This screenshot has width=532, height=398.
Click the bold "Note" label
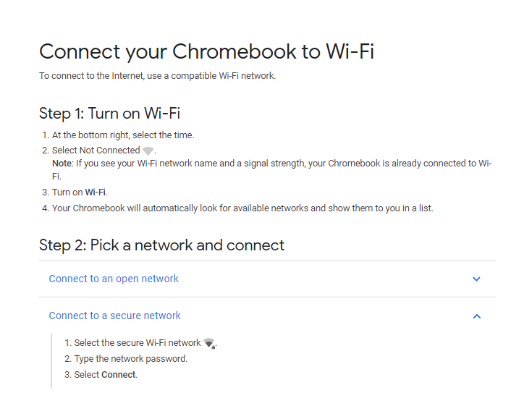[62, 164]
